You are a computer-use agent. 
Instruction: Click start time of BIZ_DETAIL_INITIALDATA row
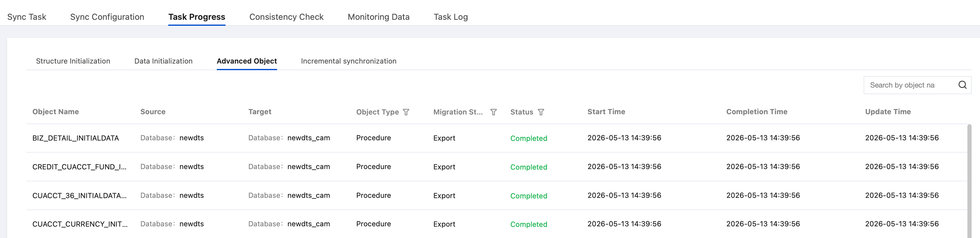click(624, 138)
